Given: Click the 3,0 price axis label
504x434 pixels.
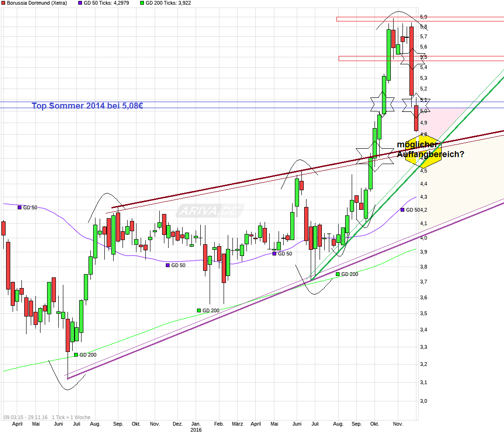Looking at the screenshot, I should click(423, 401).
